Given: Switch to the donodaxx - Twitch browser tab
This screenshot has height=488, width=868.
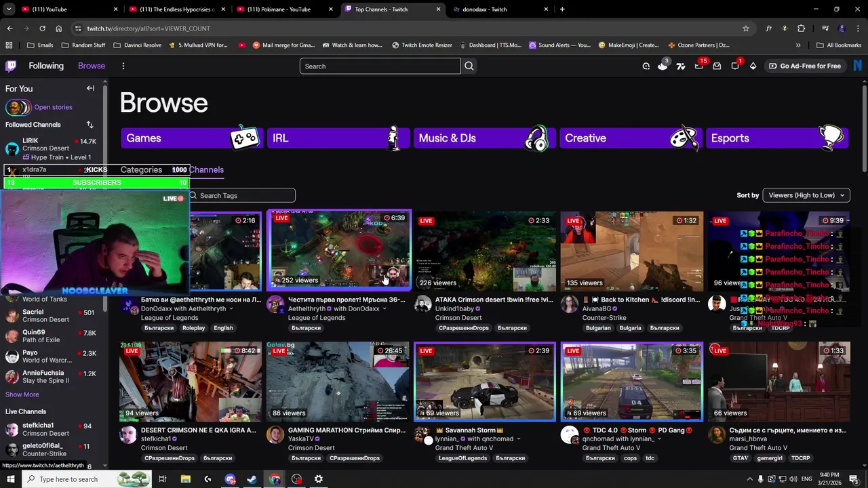Looking at the screenshot, I should tap(500, 9).
